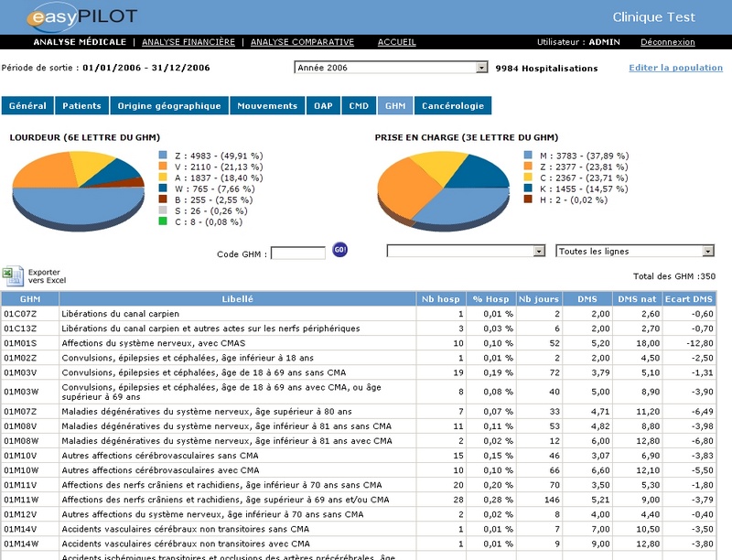The image size is (732, 560).
Task: Click GHM code 01M11W
Action: [x=21, y=500]
